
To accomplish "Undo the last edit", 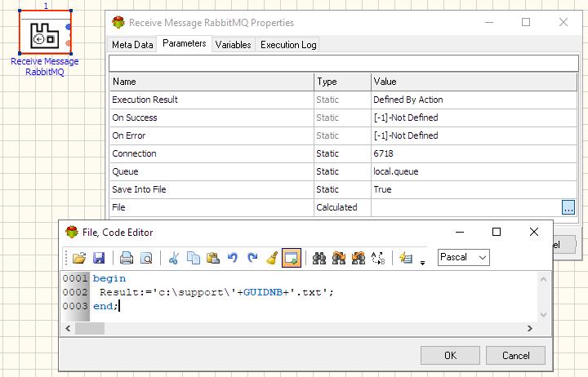I will [233, 258].
